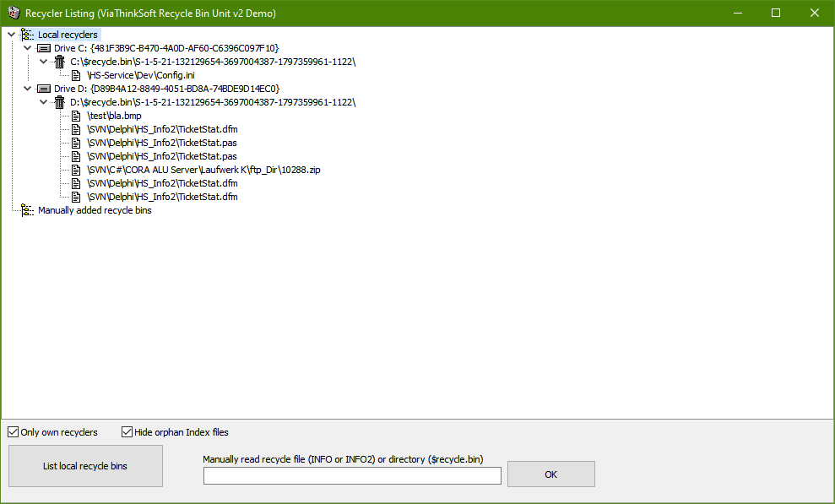This screenshot has width=835, height=504.
Task: Click the Recycler Listing app icon in the title bar
Action: click(x=14, y=13)
